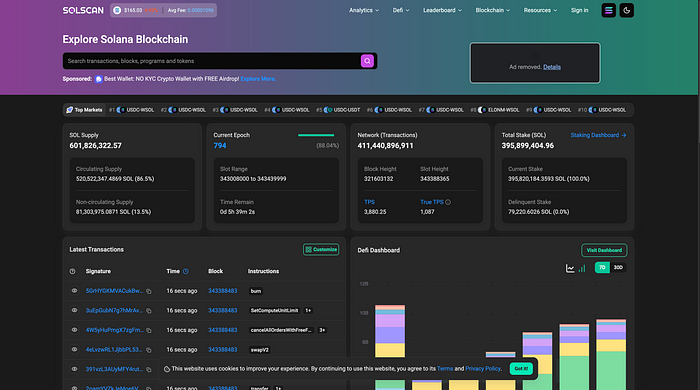Screen dimensions: 700x390
Task: Switch Defi chart to line view
Action: (570, 268)
